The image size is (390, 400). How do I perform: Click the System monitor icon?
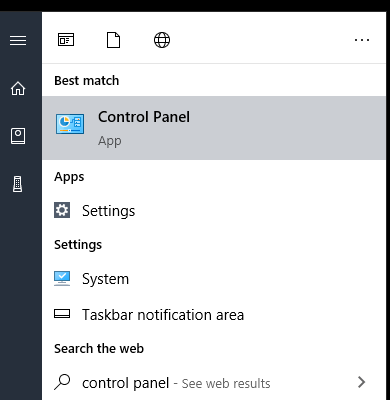tap(62, 279)
